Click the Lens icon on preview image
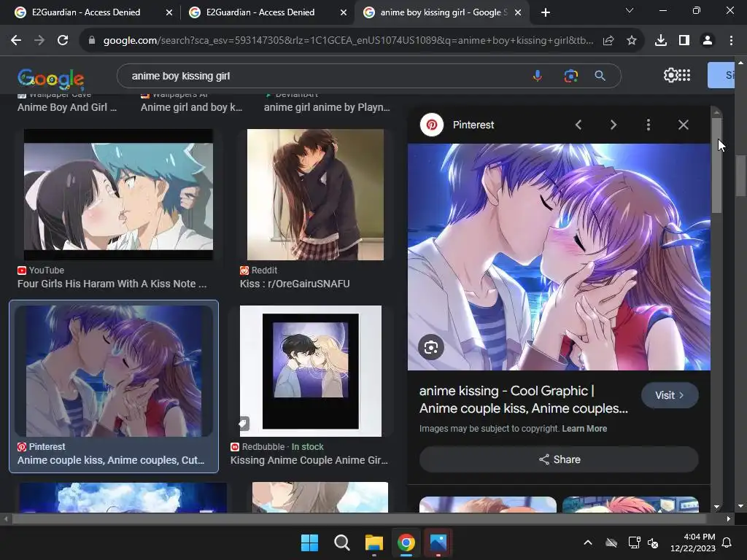Image resolution: width=747 pixels, height=560 pixels. [x=431, y=347]
